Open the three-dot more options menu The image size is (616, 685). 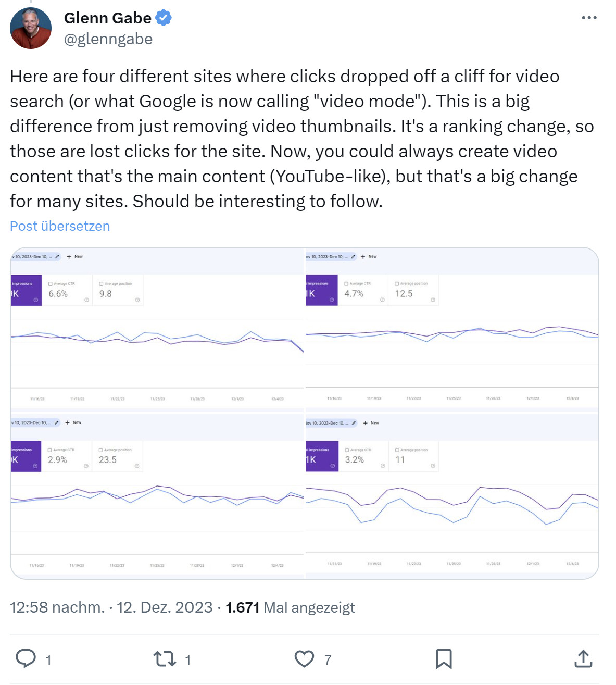click(589, 18)
